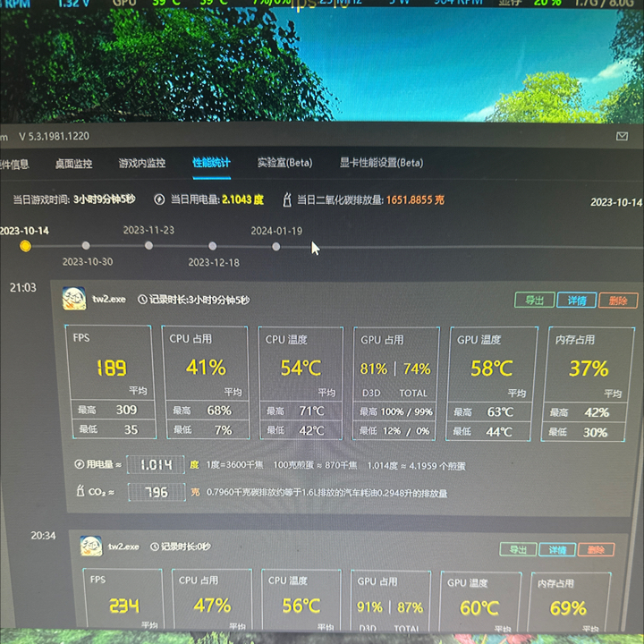Click FPS 最高 309 value
This screenshot has height=644, width=644.
pos(126,410)
